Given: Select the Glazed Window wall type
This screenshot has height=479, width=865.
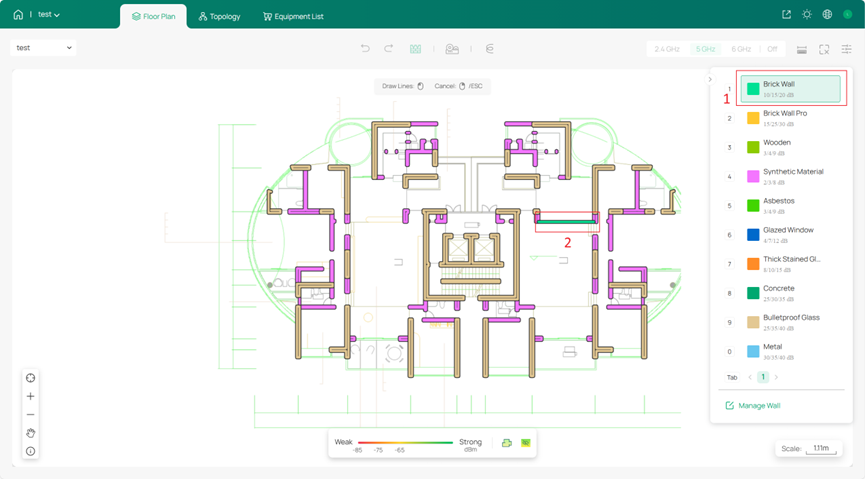Looking at the screenshot, I should [x=791, y=235].
